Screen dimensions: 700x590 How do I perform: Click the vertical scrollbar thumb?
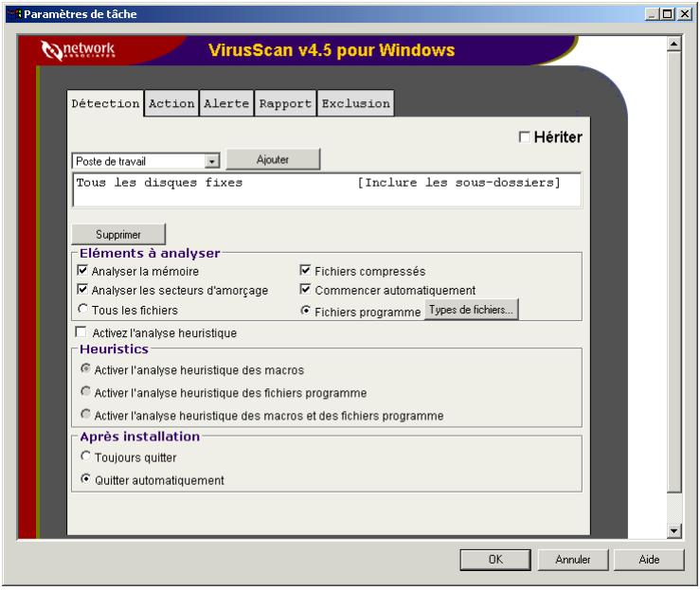click(x=673, y=272)
